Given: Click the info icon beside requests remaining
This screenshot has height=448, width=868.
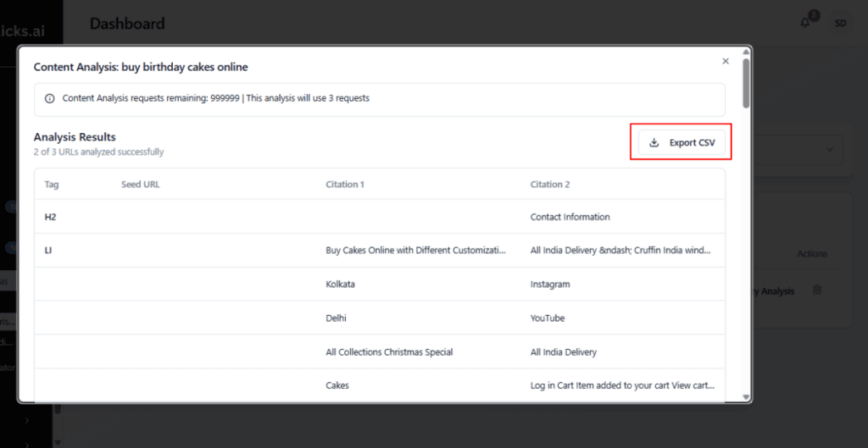Looking at the screenshot, I should click(x=49, y=98).
